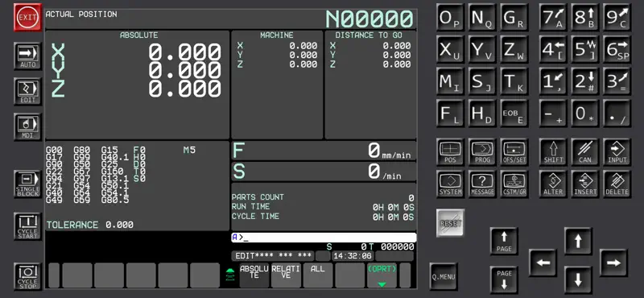
Task: Click the N00000 sequence number text
Action: pos(369,19)
